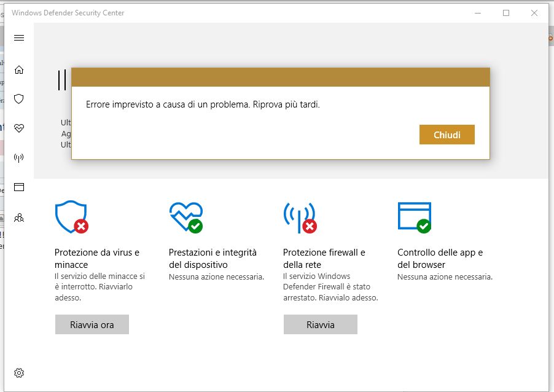This screenshot has width=554, height=392.
Task: Open Protezione firewall e della rete heading
Action: click(324, 259)
